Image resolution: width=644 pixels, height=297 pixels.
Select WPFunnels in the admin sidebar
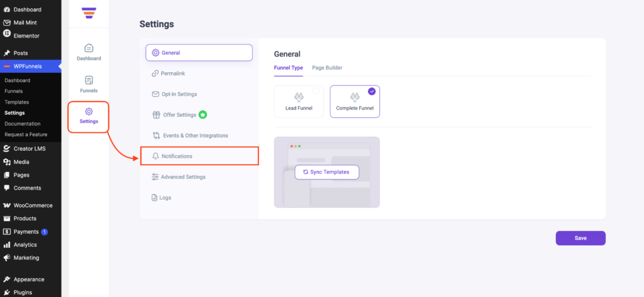pos(30,66)
